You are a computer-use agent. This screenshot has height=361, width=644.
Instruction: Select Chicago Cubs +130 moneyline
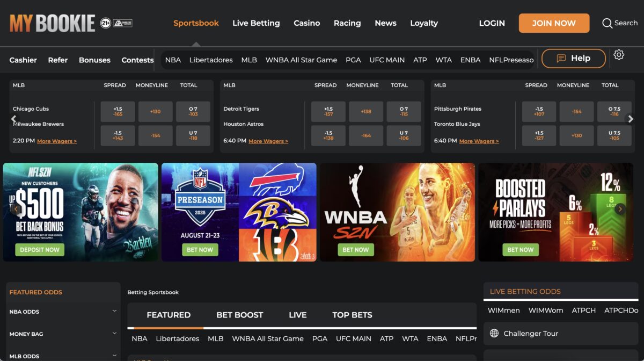(156, 112)
